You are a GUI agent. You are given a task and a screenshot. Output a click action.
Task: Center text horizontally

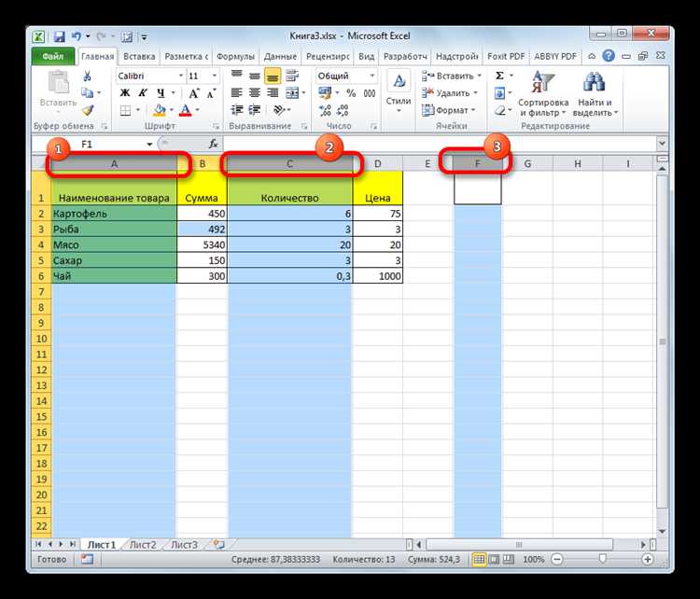coord(255,93)
